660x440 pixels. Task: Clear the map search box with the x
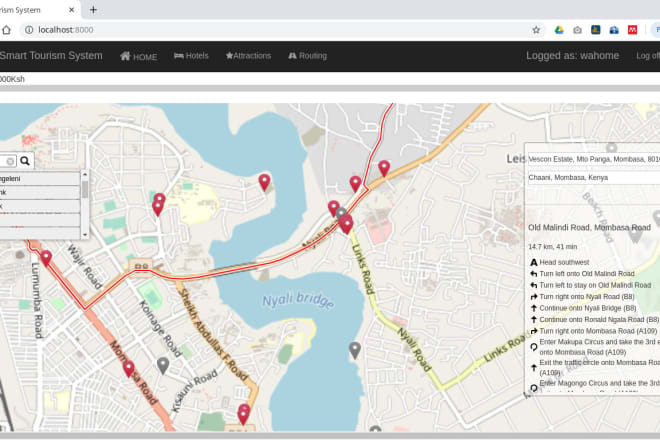10,161
